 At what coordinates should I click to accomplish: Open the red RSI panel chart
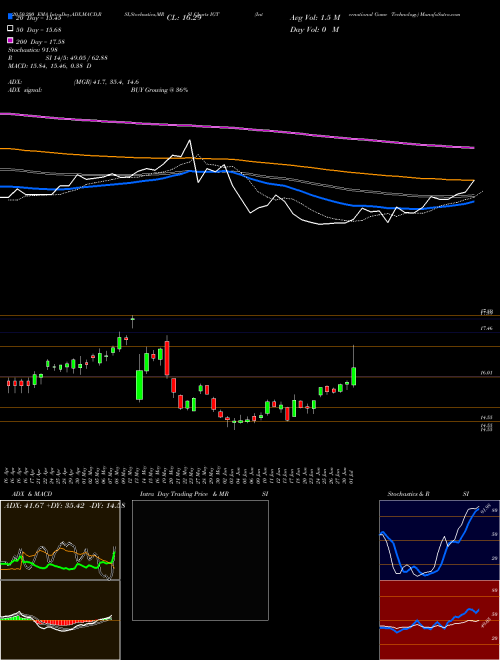(x=439, y=620)
